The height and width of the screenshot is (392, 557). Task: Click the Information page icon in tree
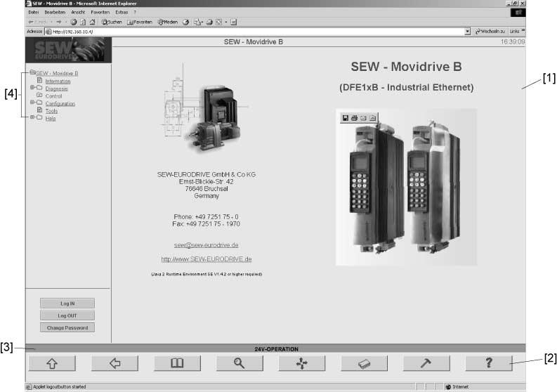39,81
